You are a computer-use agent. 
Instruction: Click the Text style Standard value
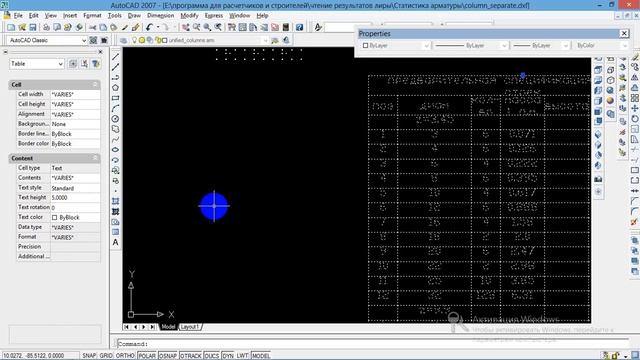click(x=75, y=188)
